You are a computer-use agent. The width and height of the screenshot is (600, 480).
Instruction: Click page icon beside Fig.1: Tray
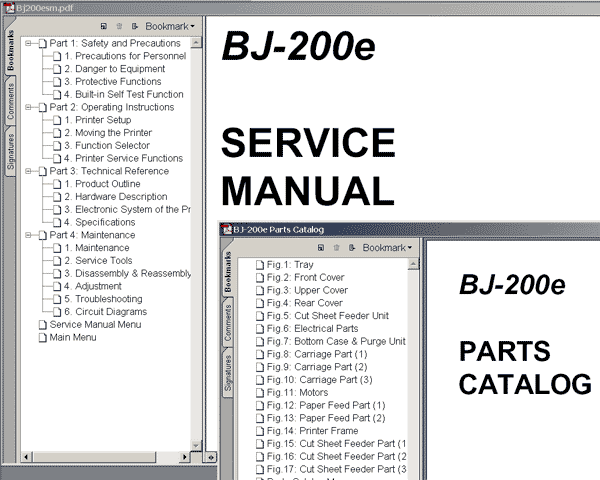260,265
